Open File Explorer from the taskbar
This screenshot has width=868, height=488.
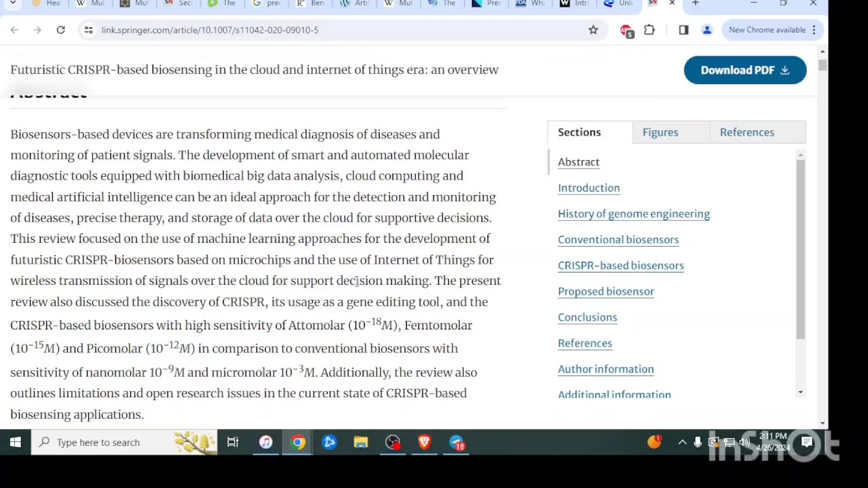click(x=361, y=443)
